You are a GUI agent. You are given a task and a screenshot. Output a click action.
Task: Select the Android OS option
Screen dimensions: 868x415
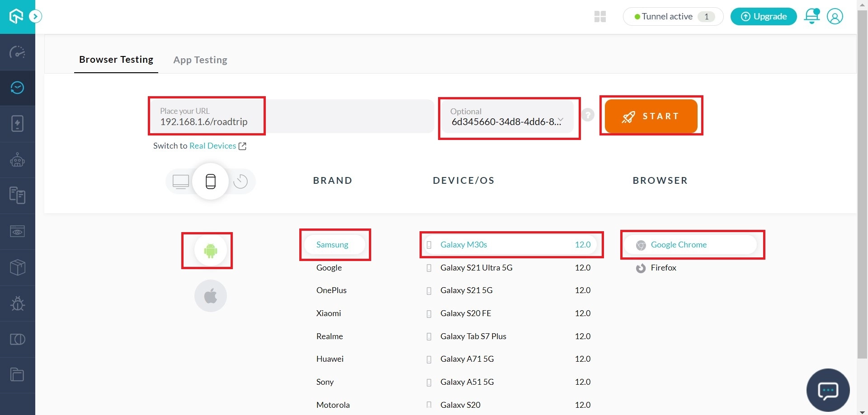(210, 250)
